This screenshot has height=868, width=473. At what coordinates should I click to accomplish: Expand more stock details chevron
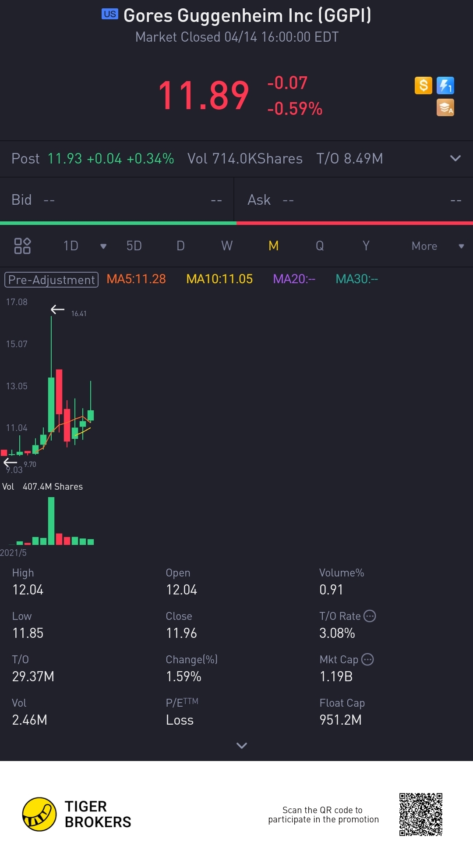[x=242, y=745]
